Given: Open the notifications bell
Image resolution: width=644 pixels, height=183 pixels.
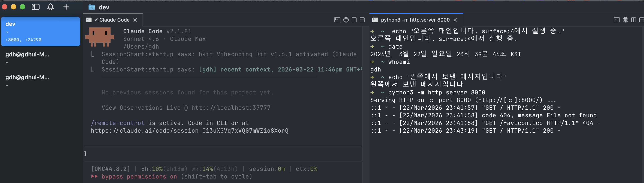Looking at the screenshot, I should [x=51, y=7].
